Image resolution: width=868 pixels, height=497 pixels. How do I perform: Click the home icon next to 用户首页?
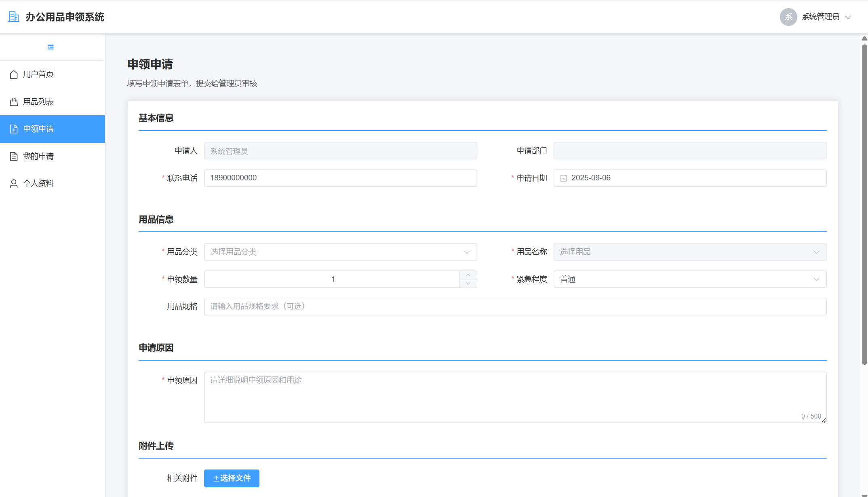pos(14,74)
